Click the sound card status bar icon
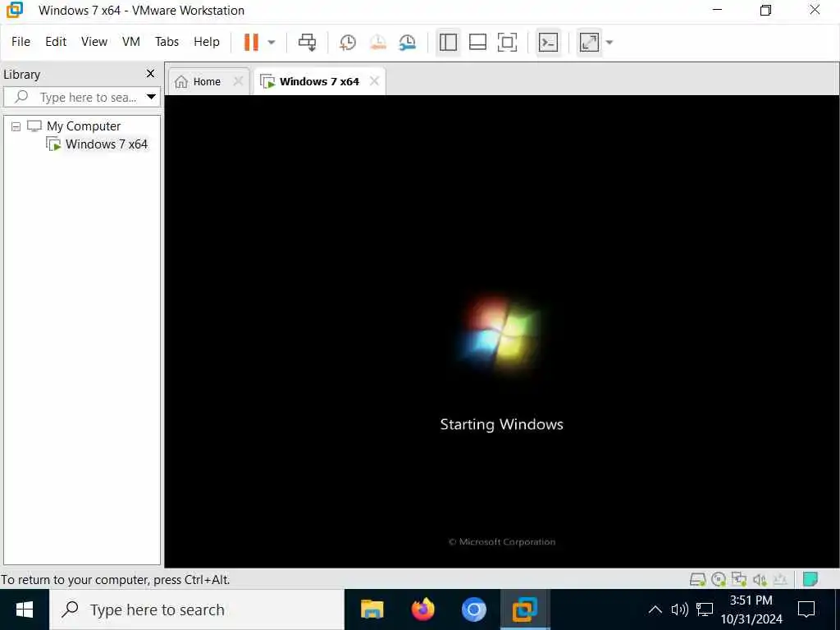 click(x=759, y=579)
